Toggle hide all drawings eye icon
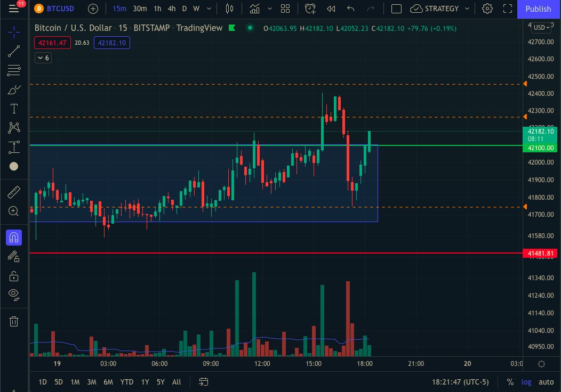This screenshot has width=561, height=392. [14, 295]
